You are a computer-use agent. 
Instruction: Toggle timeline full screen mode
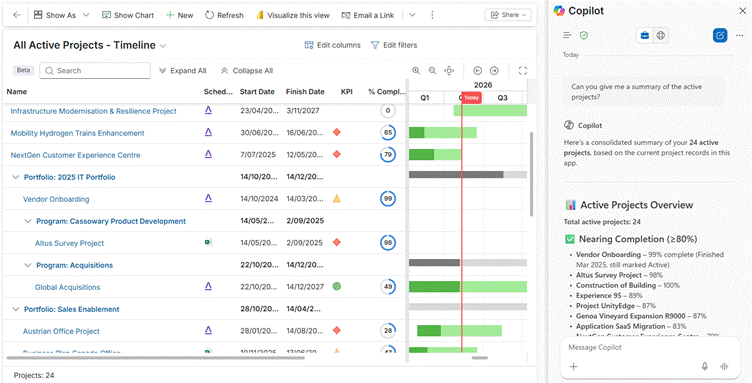(523, 70)
